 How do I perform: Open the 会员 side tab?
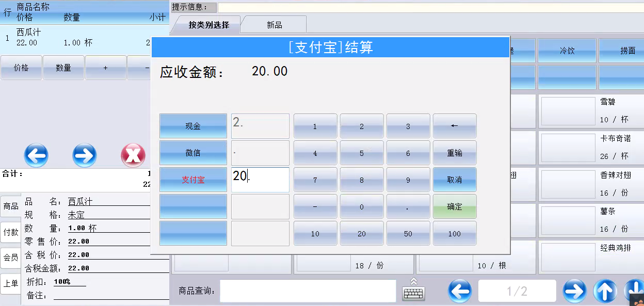click(11, 257)
